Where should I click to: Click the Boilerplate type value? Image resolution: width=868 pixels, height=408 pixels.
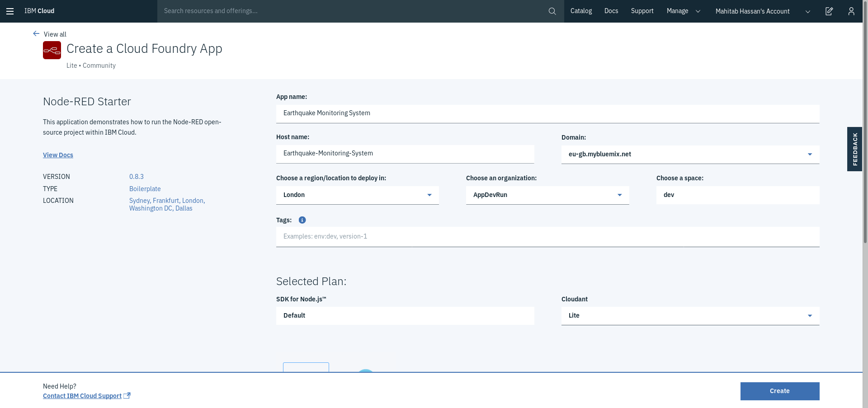145,189
